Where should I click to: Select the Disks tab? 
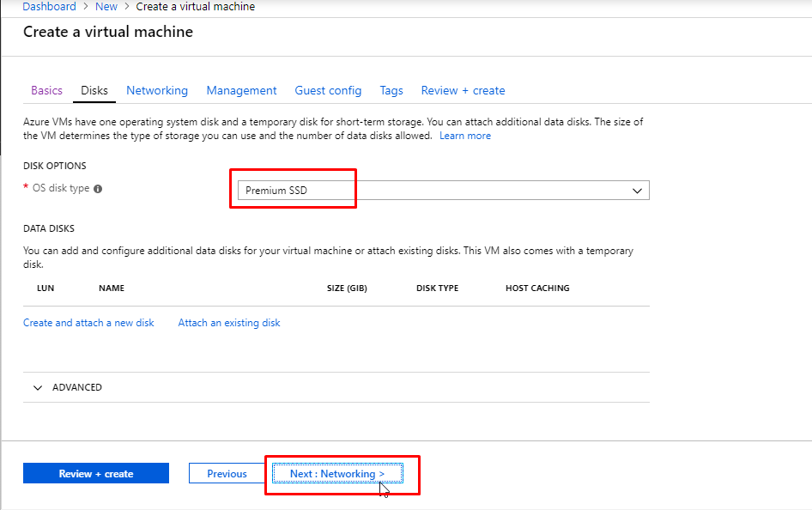(94, 90)
